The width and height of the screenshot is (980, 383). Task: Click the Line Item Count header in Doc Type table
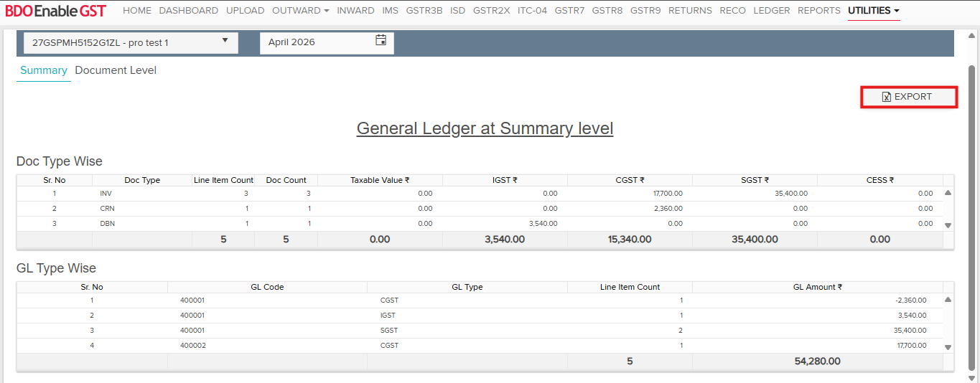[224, 180]
